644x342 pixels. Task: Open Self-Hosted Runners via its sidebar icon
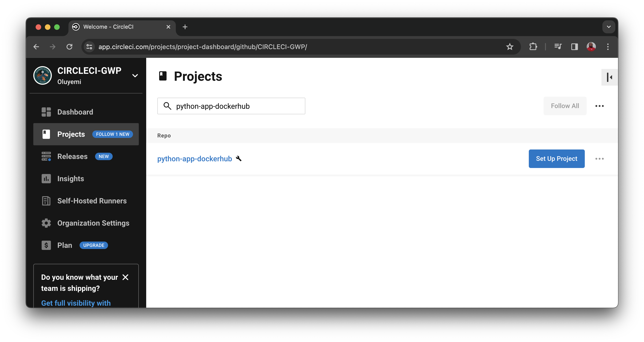click(46, 201)
